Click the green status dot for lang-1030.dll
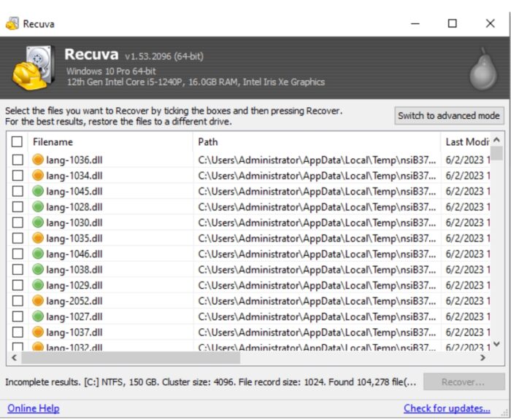Viewport: 511px width, 420px height. [38, 222]
